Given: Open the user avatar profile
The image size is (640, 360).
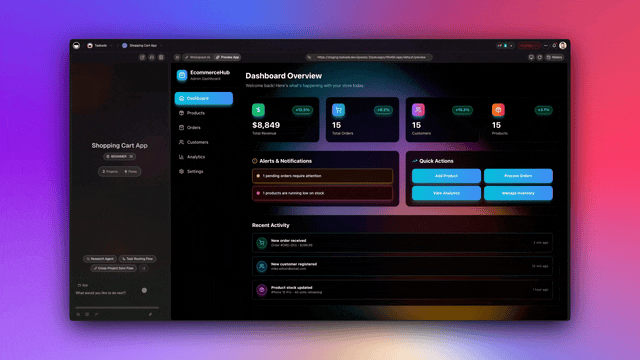Looking at the screenshot, I should pos(563,45).
